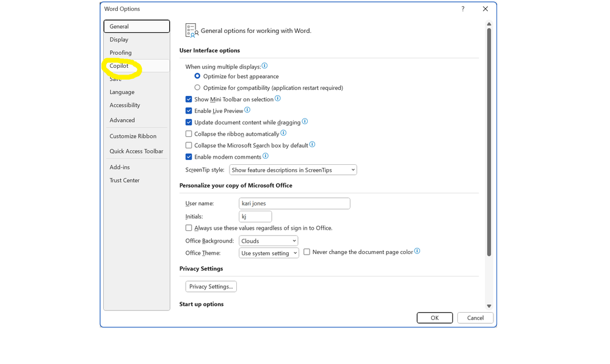Go to the Language category
The width and height of the screenshot is (610, 364).
coord(137,92)
